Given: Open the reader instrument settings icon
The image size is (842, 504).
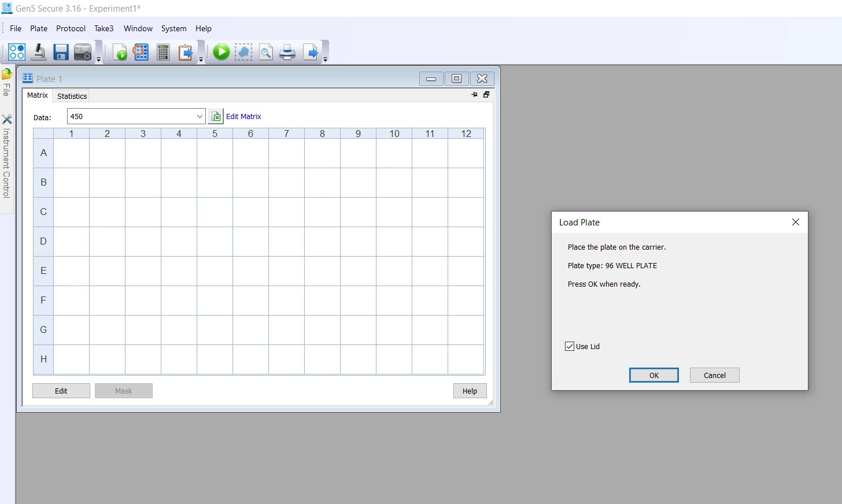Looking at the screenshot, I should click(x=83, y=52).
